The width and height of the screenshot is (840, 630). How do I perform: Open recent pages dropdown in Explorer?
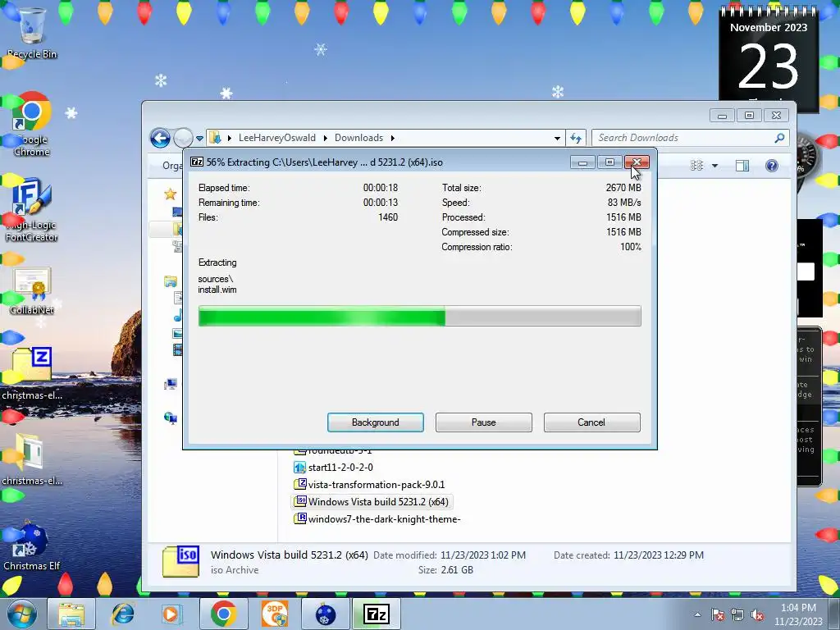[199, 139]
